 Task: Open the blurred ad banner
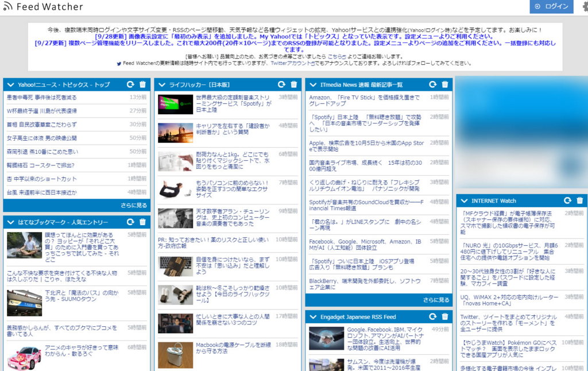(521, 132)
